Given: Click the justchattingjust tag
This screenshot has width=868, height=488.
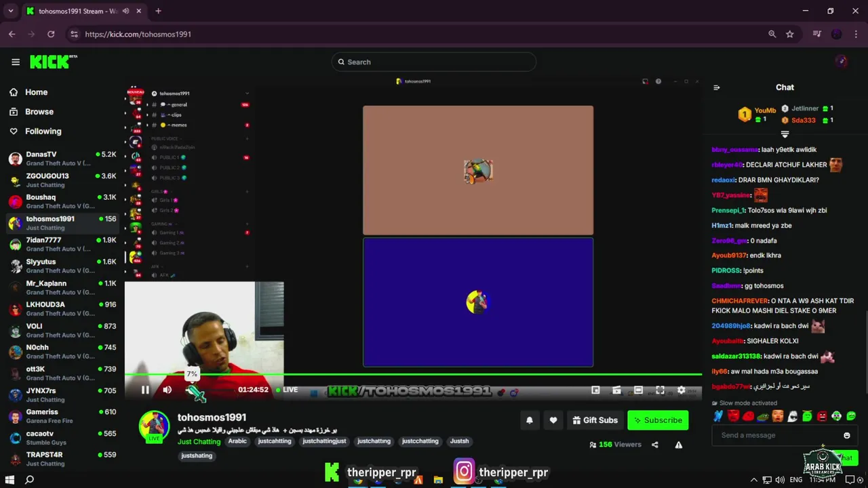Looking at the screenshot, I should coord(324,441).
